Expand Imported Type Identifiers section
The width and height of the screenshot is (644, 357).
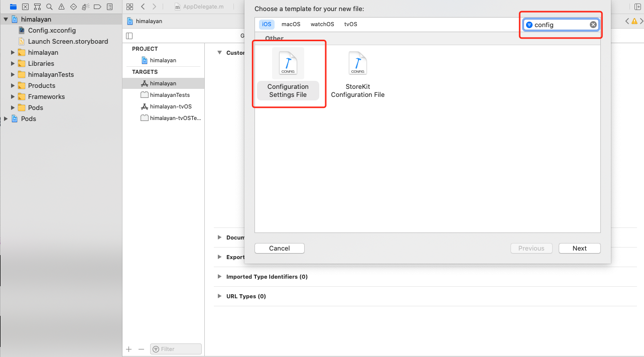point(219,277)
